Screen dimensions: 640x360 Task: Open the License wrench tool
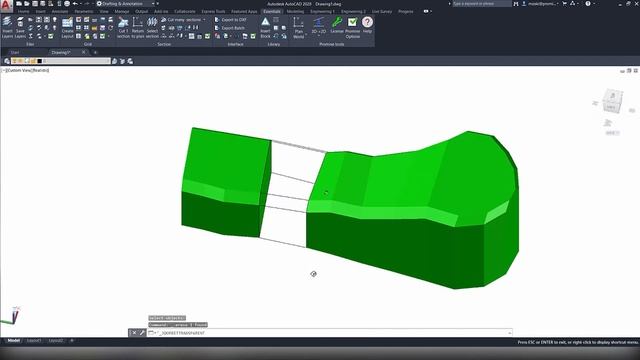tap(337, 25)
